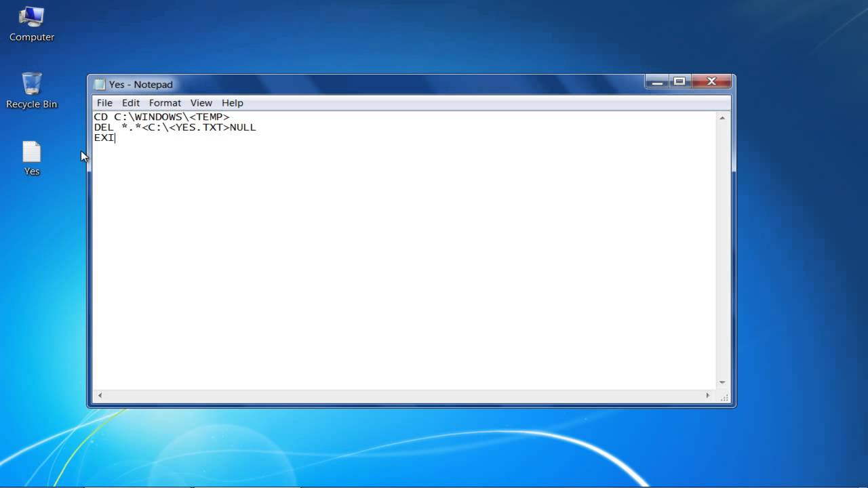Click the text line 'CD C:\WINDOWS\<TEMP>'
The height and width of the screenshot is (488, 868).
coord(161,117)
